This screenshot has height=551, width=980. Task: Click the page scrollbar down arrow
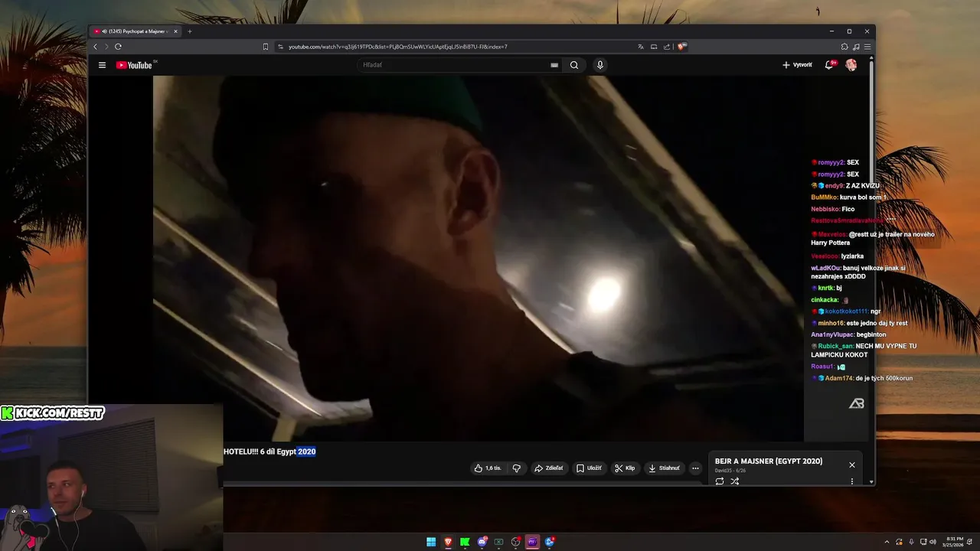[x=871, y=482]
